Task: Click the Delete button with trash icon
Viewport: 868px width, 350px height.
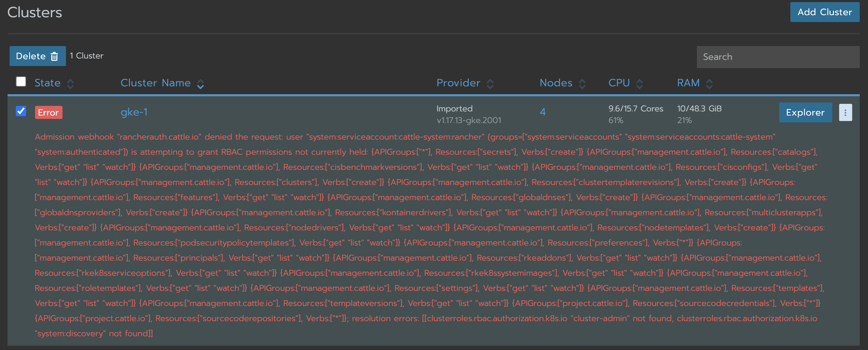Action: coord(37,56)
